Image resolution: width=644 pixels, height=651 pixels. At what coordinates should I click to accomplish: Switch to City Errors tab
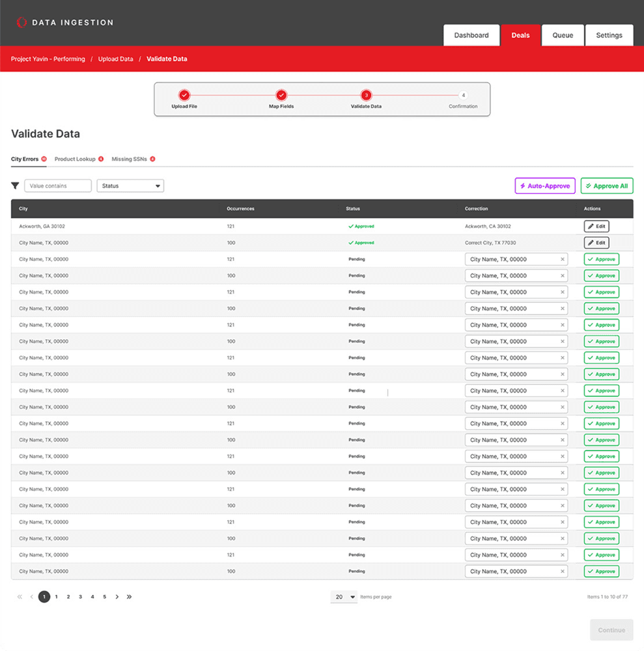click(29, 159)
